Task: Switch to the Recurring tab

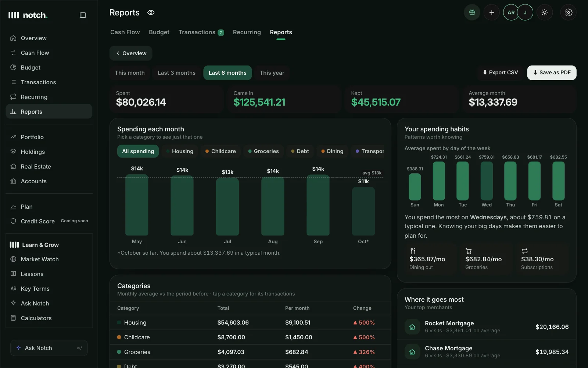Action: click(x=247, y=32)
